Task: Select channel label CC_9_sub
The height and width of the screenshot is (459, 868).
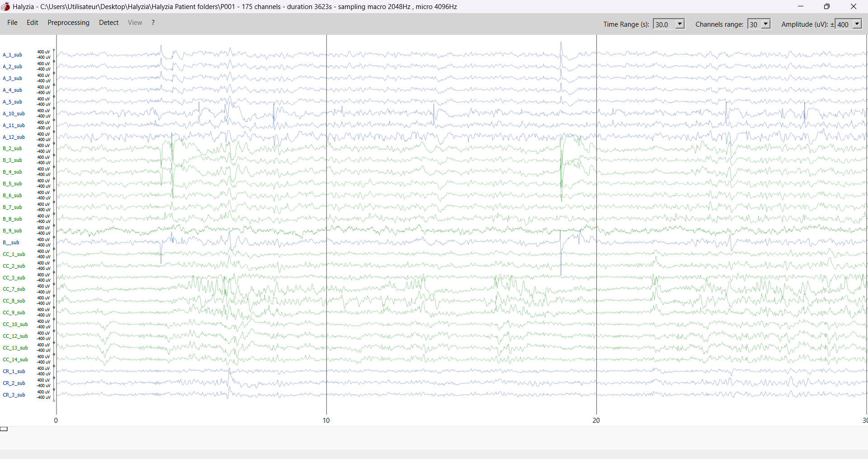Action: coord(14,312)
